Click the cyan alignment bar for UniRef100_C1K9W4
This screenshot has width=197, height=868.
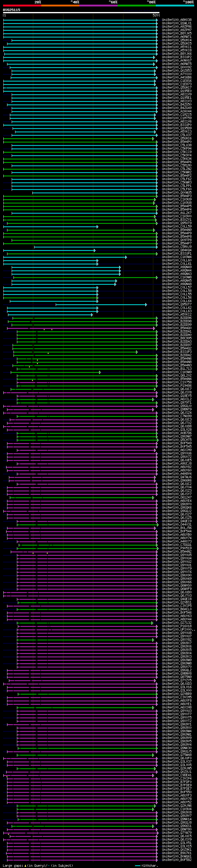point(65,257)
